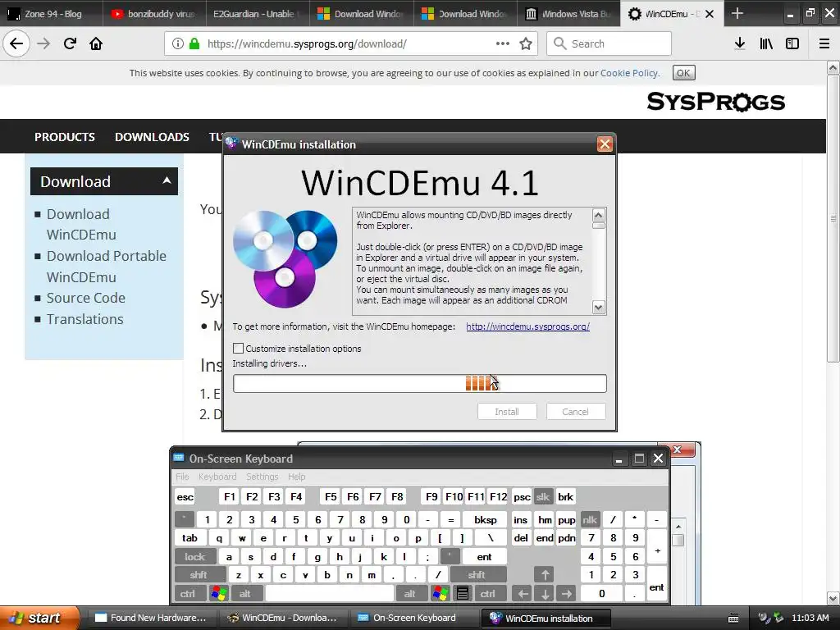Screen dimensions: 840x630
Task: Open keyboard icon in system tray
Action: pyautogui.click(x=733, y=619)
